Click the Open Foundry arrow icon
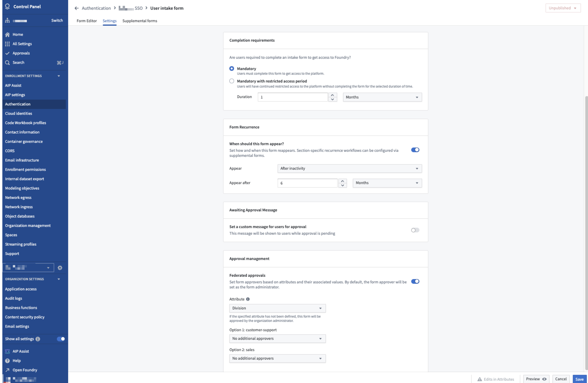 click(7, 370)
